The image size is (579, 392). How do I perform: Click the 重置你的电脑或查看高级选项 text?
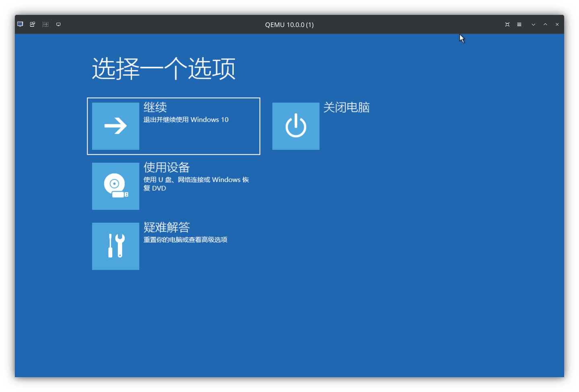pyautogui.click(x=185, y=239)
